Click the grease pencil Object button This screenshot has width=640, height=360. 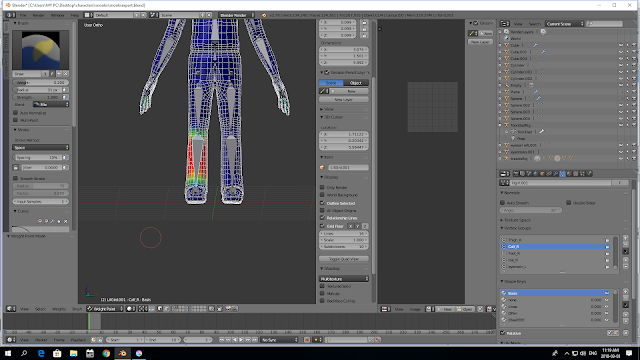356,83
